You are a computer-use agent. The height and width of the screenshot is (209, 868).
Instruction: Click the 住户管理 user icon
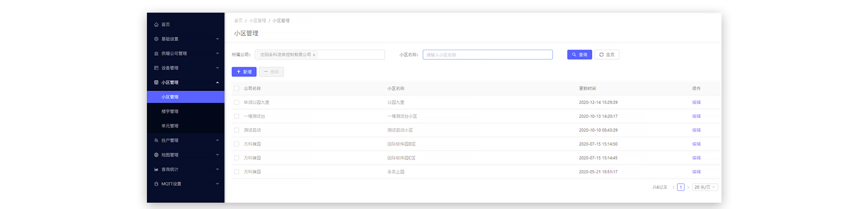click(156, 140)
